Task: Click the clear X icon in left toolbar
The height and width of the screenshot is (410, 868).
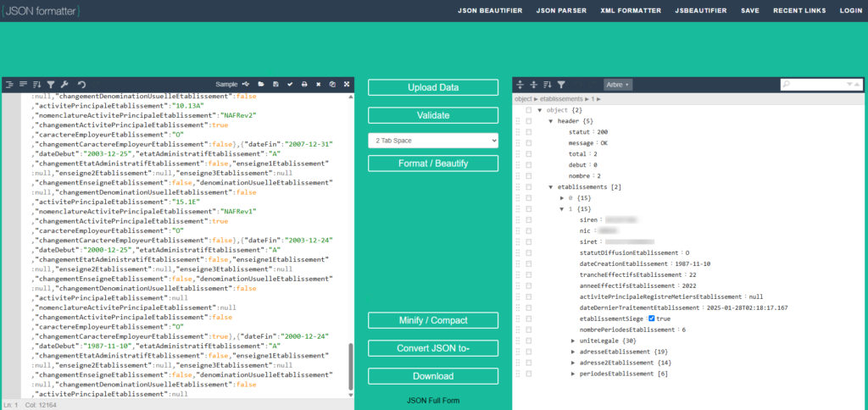Action: click(319, 84)
